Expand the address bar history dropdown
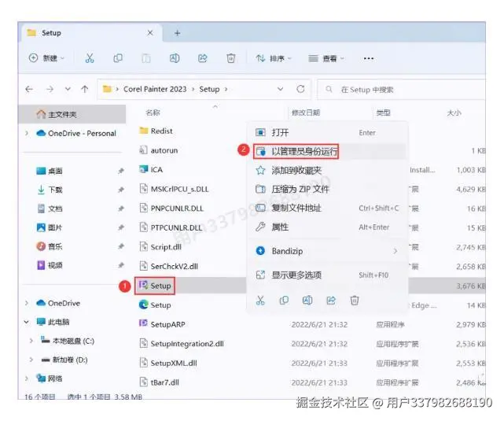The height and width of the screenshot is (421, 504). point(280,89)
